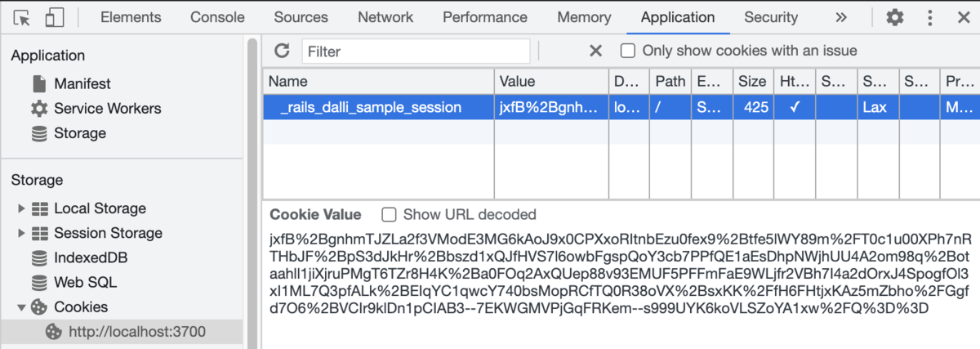Refresh the cookies list
980x349 pixels.
282,51
